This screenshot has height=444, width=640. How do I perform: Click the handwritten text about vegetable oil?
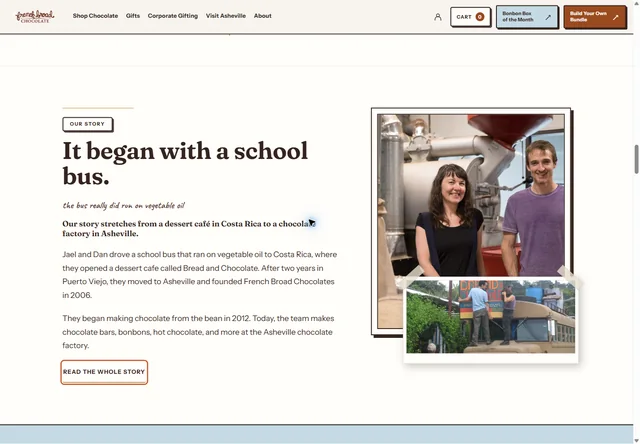[x=123, y=205]
